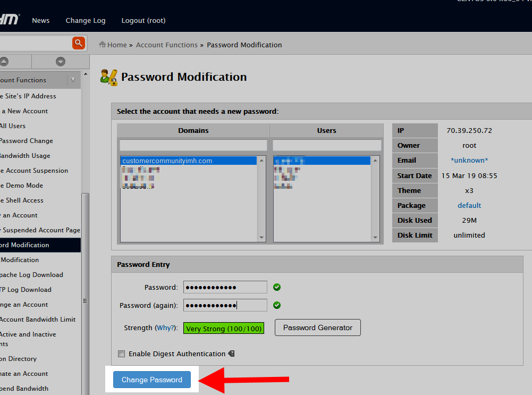Click the Password Modification user-key icon

pos(109,78)
